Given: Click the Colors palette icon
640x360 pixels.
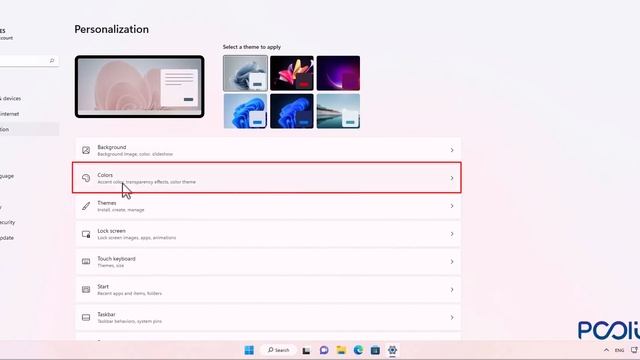Looking at the screenshot, I should 86,178.
